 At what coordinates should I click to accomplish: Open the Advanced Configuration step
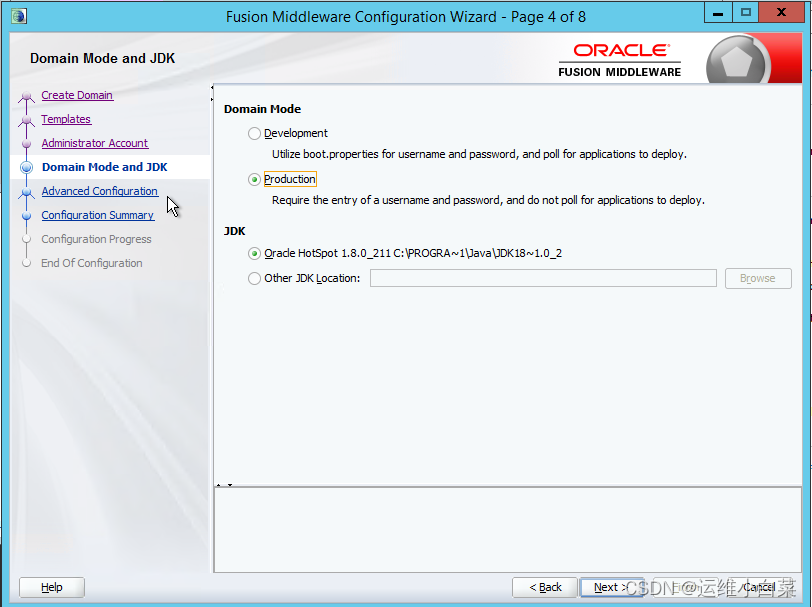99,191
